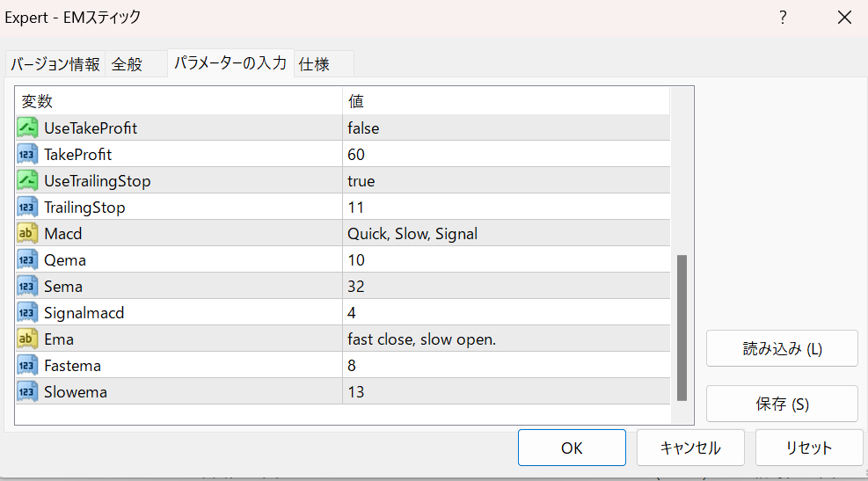Click the キャンセル button
868x481 pixels.
point(690,448)
